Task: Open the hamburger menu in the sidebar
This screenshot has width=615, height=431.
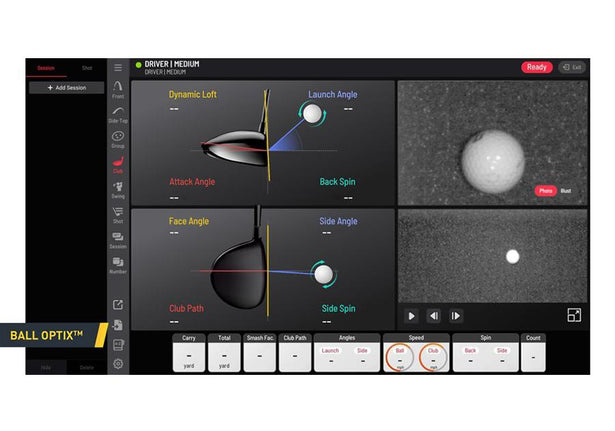Action: 118,68
